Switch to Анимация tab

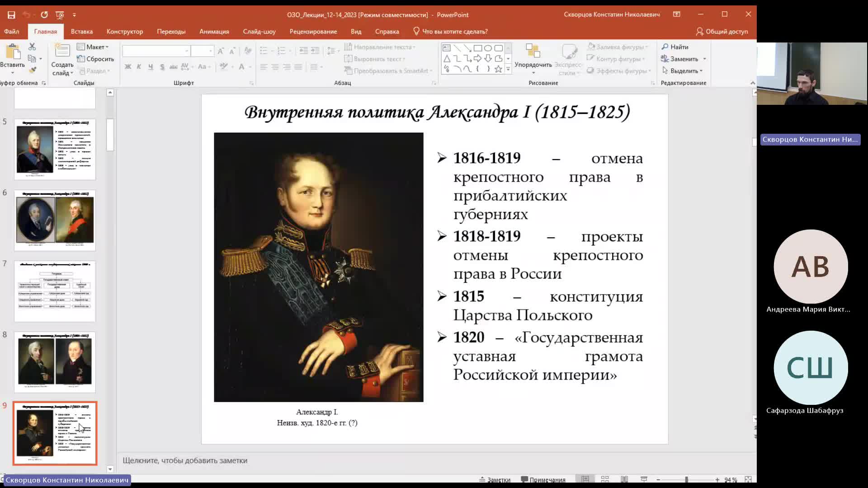[214, 32]
